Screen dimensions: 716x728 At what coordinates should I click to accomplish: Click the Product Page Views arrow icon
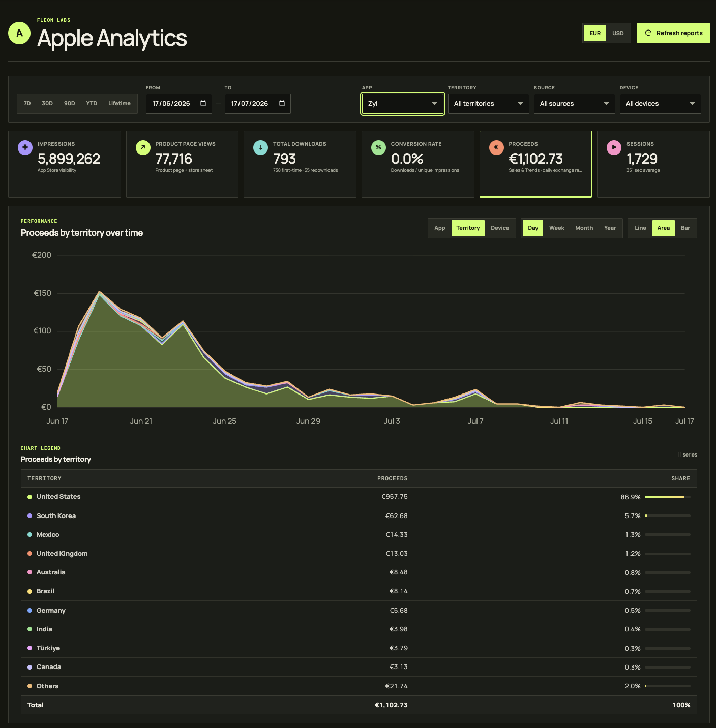click(143, 147)
